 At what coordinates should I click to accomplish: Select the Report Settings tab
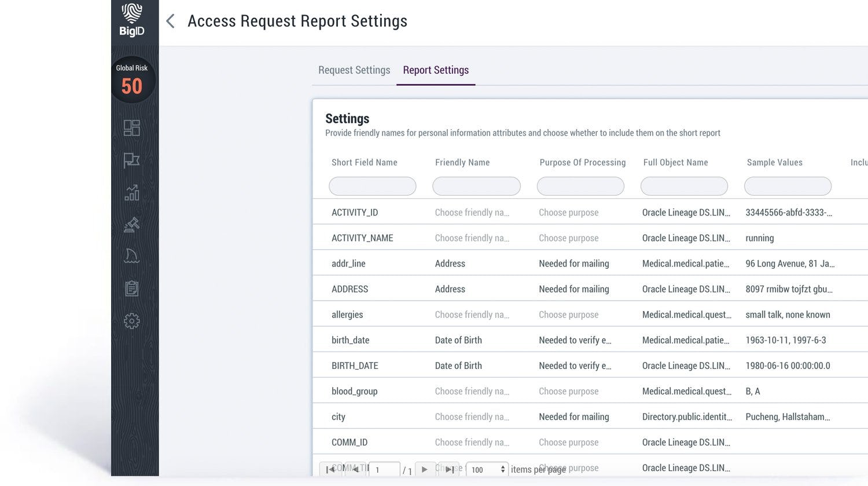435,70
